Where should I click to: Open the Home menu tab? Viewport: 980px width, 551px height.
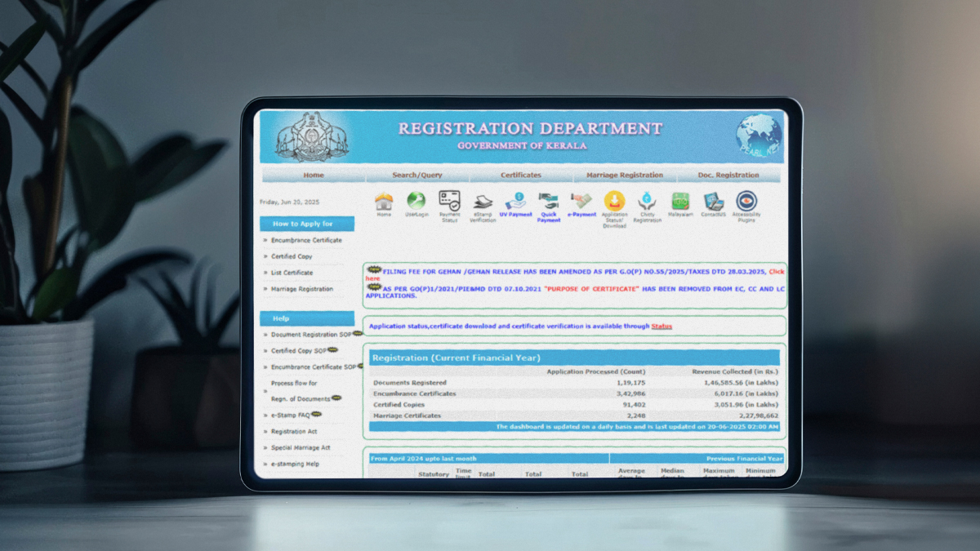click(x=314, y=175)
